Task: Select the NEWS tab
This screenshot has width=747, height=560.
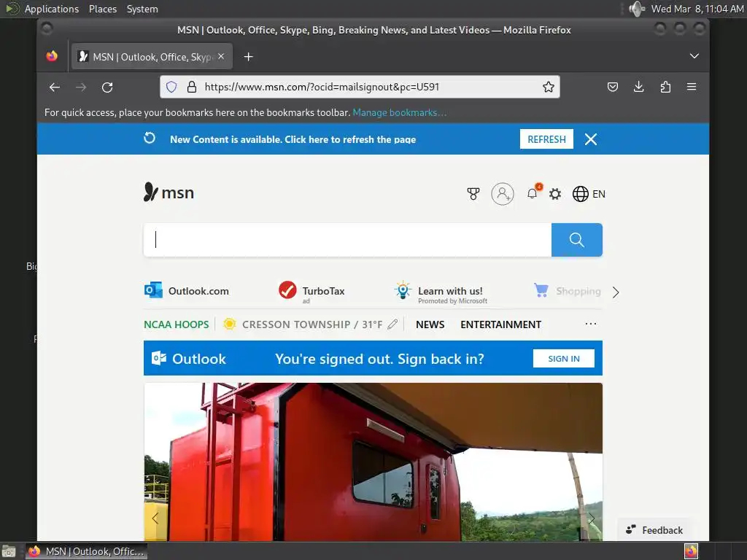Action: point(430,324)
